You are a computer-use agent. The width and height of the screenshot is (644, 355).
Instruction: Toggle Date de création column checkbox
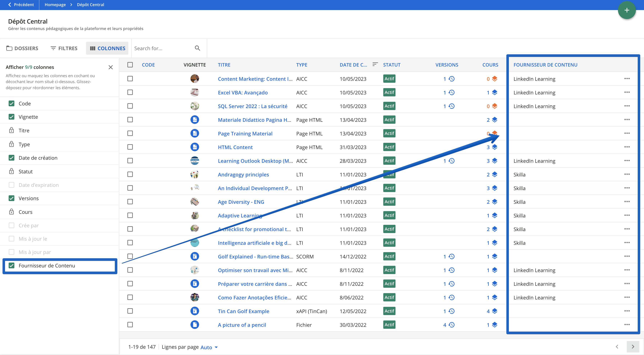(11, 158)
